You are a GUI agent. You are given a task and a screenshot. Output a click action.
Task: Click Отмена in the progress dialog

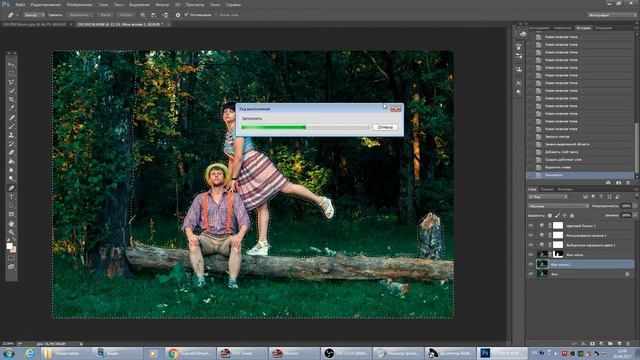click(x=385, y=127)
